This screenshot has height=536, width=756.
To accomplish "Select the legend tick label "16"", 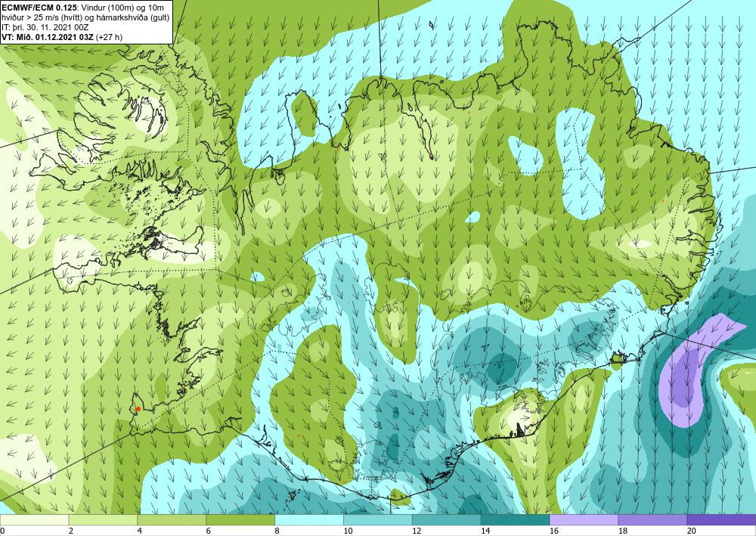I will click(554, 531).
